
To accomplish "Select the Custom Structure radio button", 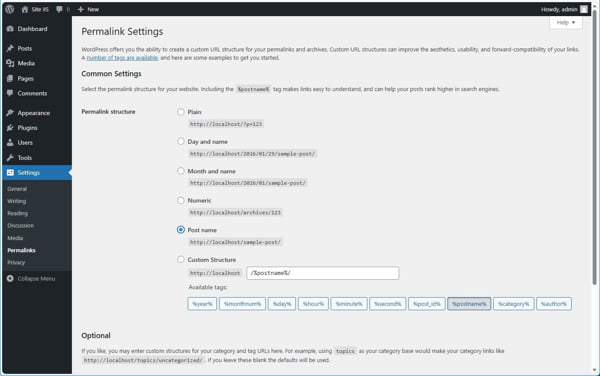I will pyautogui.click(x=181, y=259).
